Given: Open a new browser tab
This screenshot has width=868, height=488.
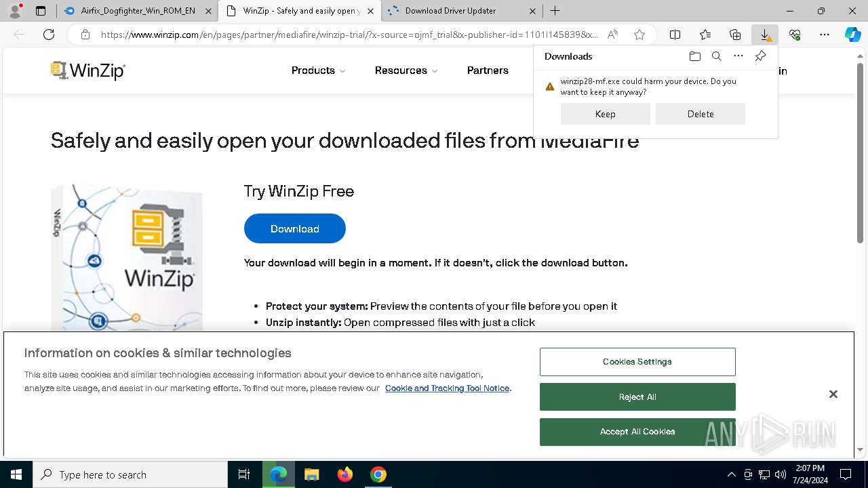Looking at the screenshot, I should point(555,11).
